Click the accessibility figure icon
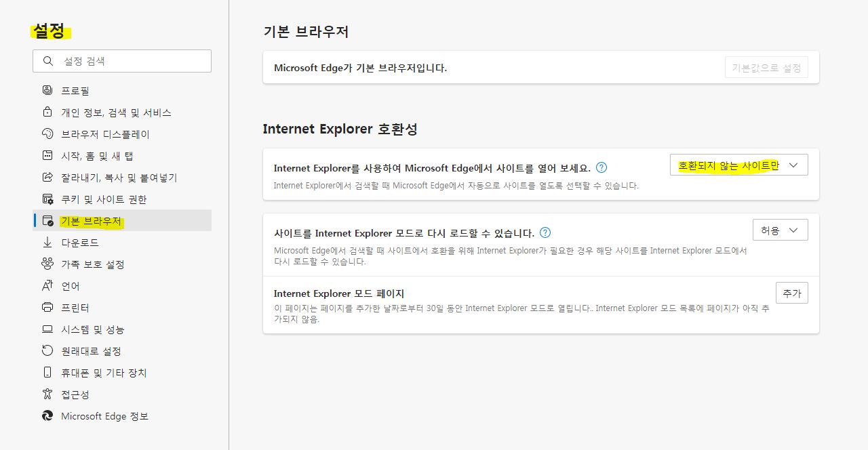 tap(47, 394)
